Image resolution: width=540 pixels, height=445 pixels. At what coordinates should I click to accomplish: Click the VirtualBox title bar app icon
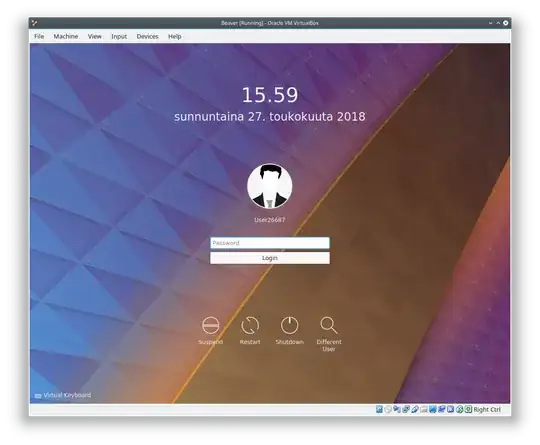(x=34, y=23)
